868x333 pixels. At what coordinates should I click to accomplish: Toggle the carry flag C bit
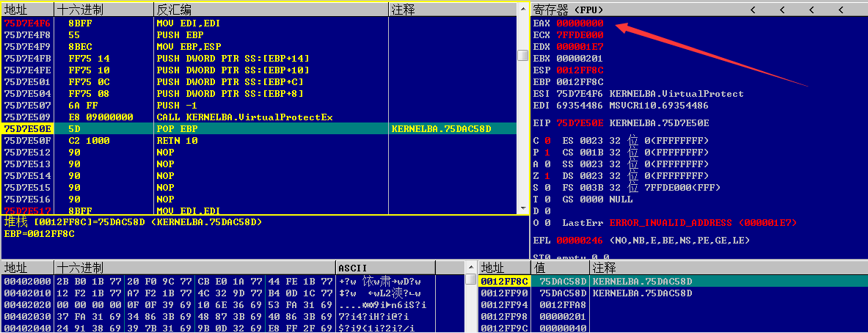tap(547, 140)
